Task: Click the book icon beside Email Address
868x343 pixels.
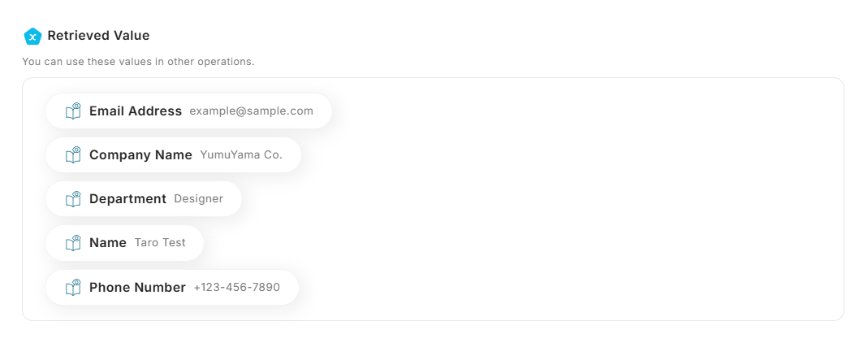Action: point(73,111)
